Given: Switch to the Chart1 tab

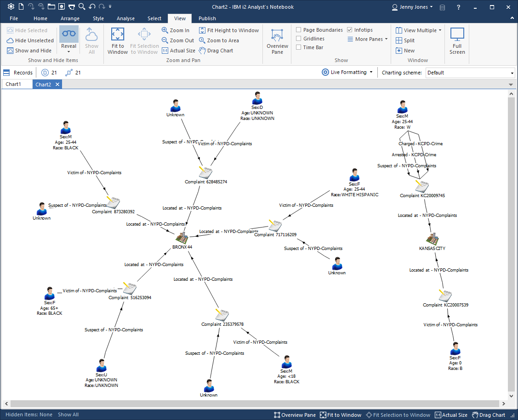Looking at the screenshot, I should [13, 85].
